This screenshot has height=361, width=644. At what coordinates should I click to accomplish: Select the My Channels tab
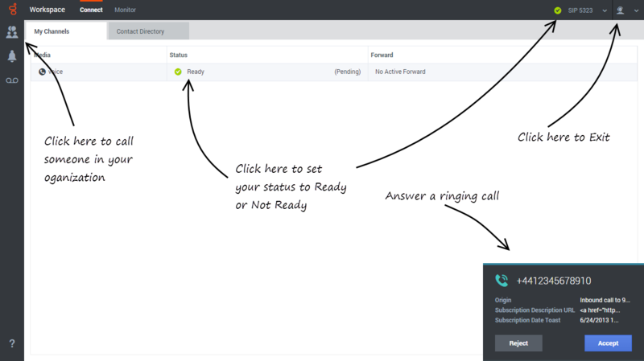(x=52, y=31)
